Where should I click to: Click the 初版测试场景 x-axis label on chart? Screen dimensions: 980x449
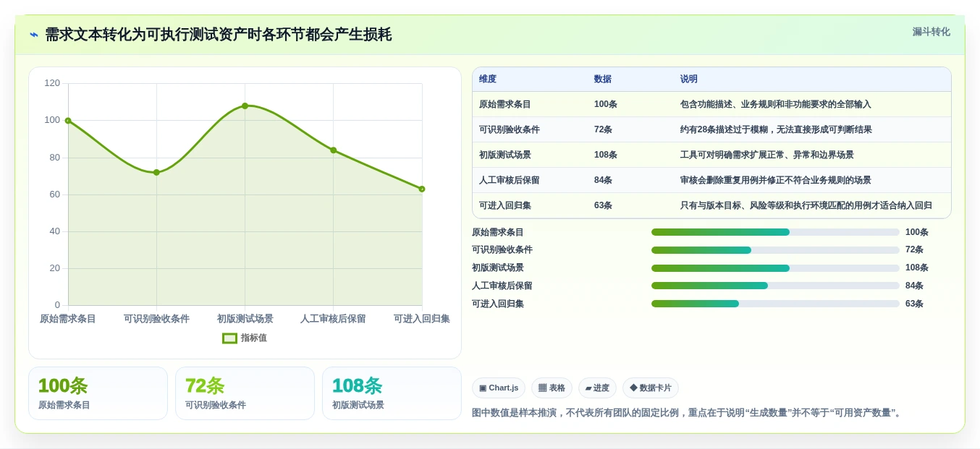tap(245, 319)
